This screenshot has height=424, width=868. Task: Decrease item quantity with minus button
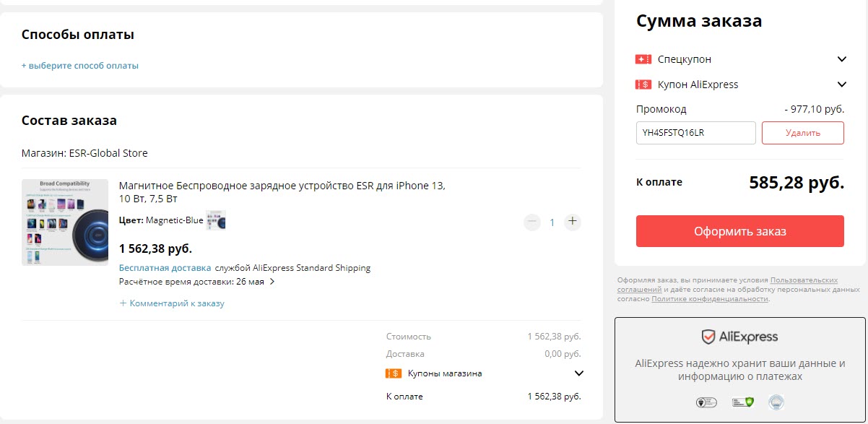532,222
